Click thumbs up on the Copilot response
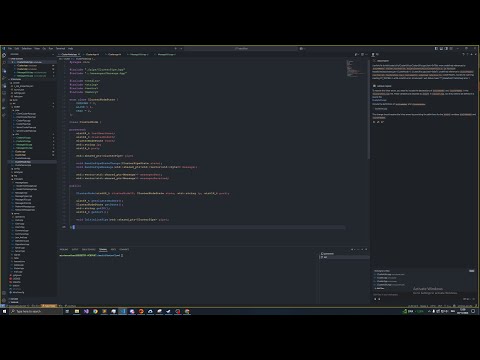480x360 pixels. (x=374, y=122)
